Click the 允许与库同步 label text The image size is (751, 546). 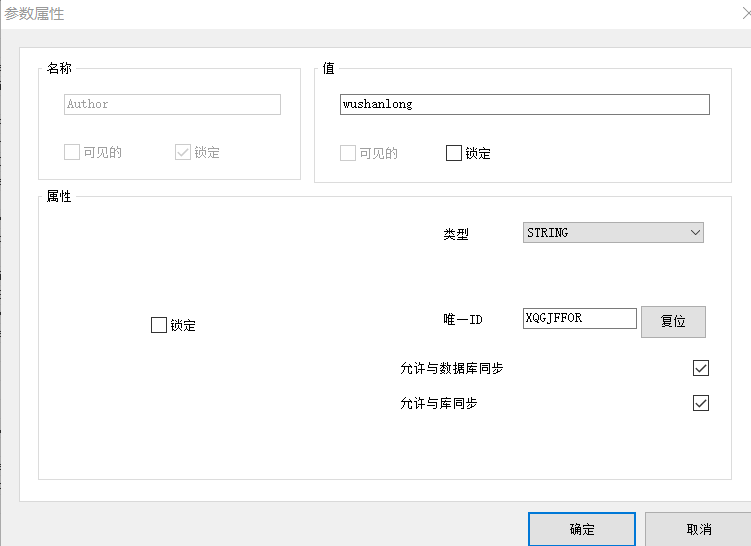click(x=439, y=403)
